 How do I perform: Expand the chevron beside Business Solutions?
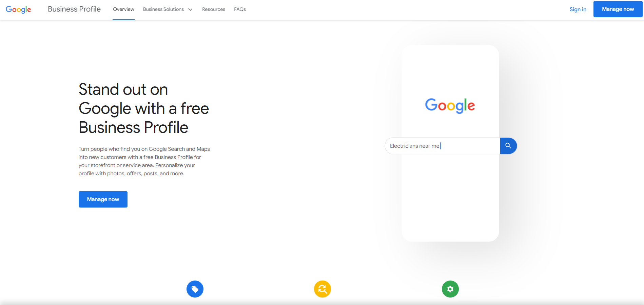point(190,10)
